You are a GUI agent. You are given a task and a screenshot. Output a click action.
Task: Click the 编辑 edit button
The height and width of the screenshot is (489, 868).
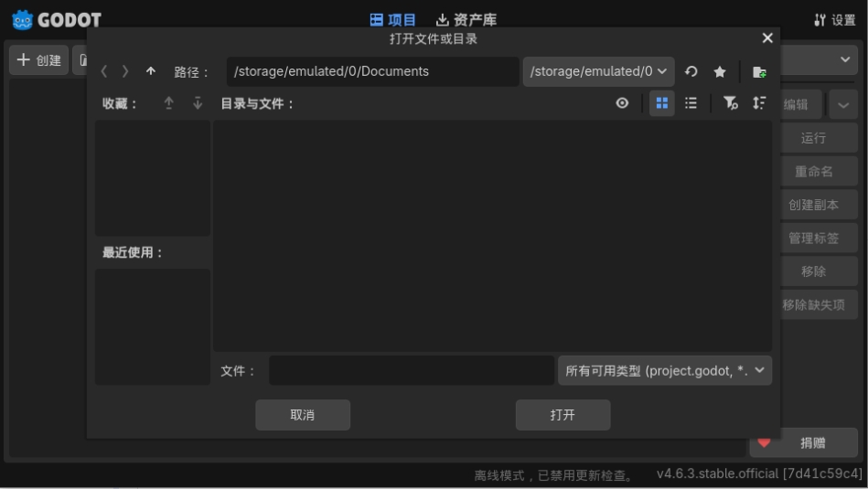coord(800,104)
